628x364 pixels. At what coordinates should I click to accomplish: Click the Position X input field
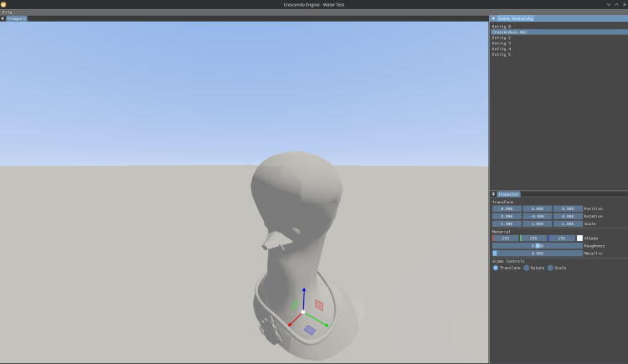pos(507,208)
